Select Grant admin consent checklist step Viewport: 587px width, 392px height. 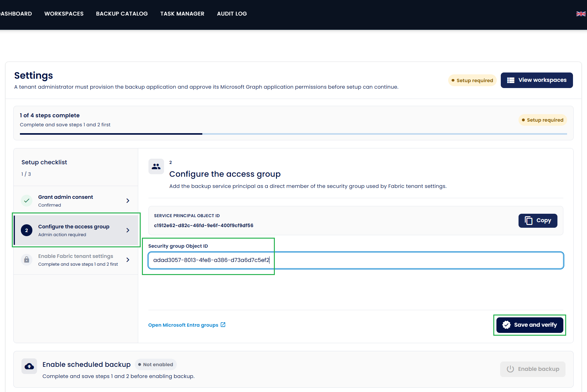pyautogui.click(x=76, y=201)
